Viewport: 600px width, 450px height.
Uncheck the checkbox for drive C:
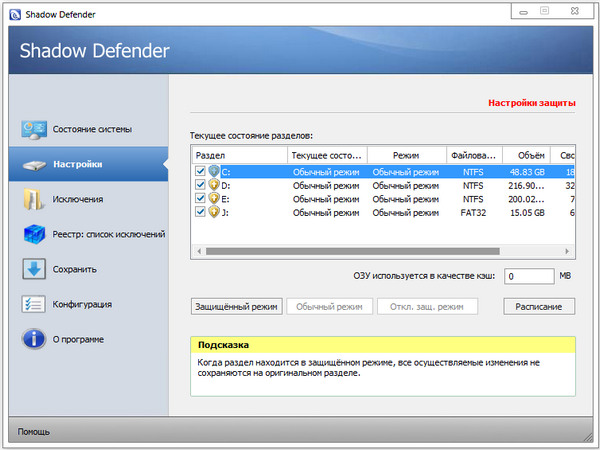(x=200, y=172)
